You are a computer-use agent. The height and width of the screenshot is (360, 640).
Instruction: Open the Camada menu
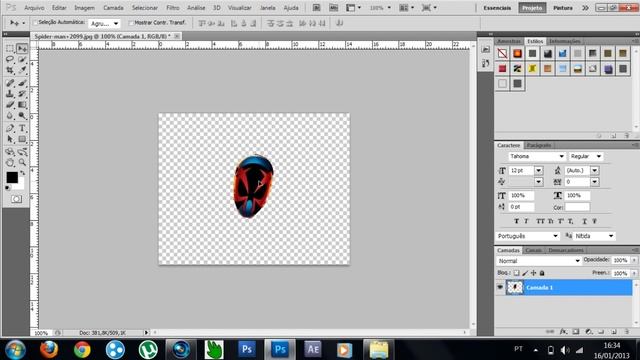tap(113, 8)
